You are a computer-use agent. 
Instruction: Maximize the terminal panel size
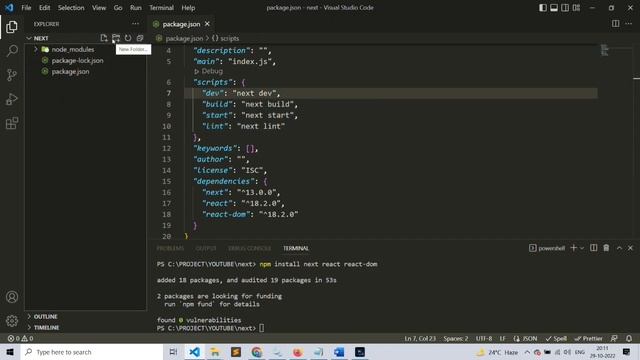[619, 248]
